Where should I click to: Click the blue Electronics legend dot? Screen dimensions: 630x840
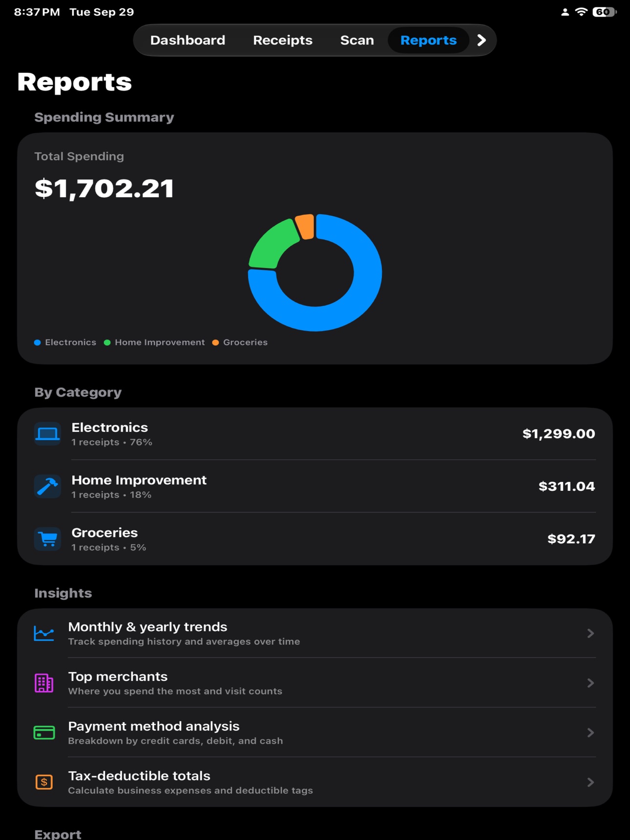coord(37,342)
